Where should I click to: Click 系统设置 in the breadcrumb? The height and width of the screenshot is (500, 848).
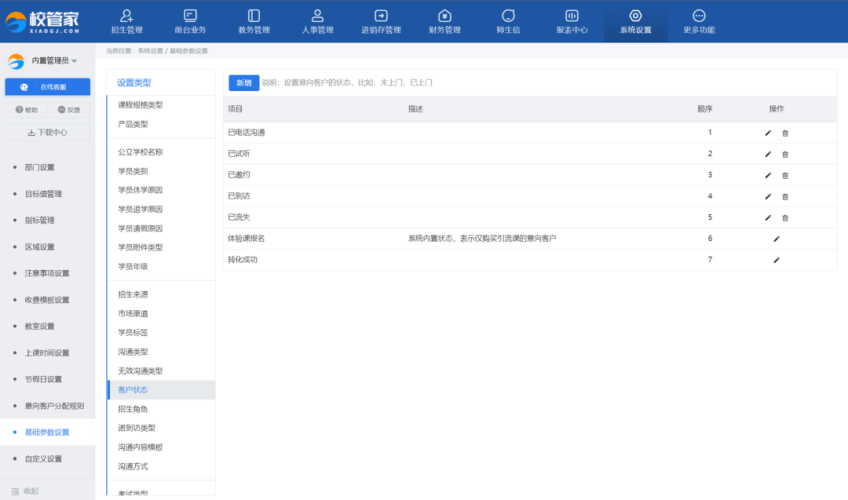[x=150, y=50]
